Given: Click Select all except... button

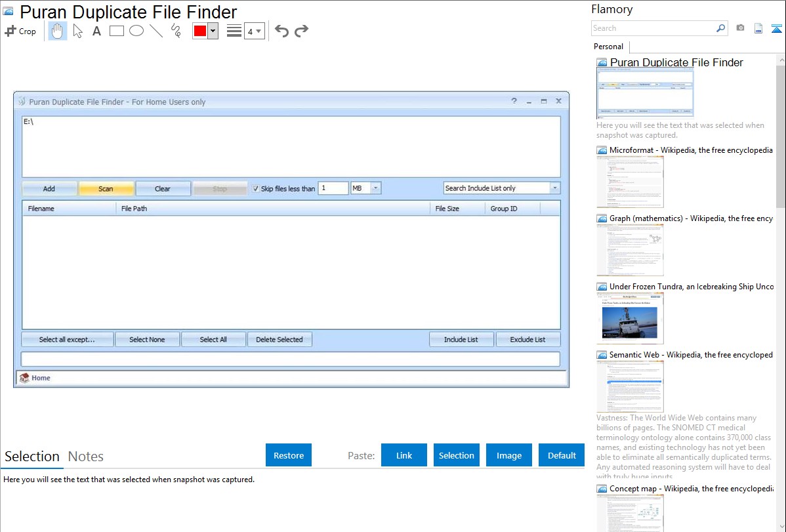Looking at the screenshot, I should click(x=67, y=339).
